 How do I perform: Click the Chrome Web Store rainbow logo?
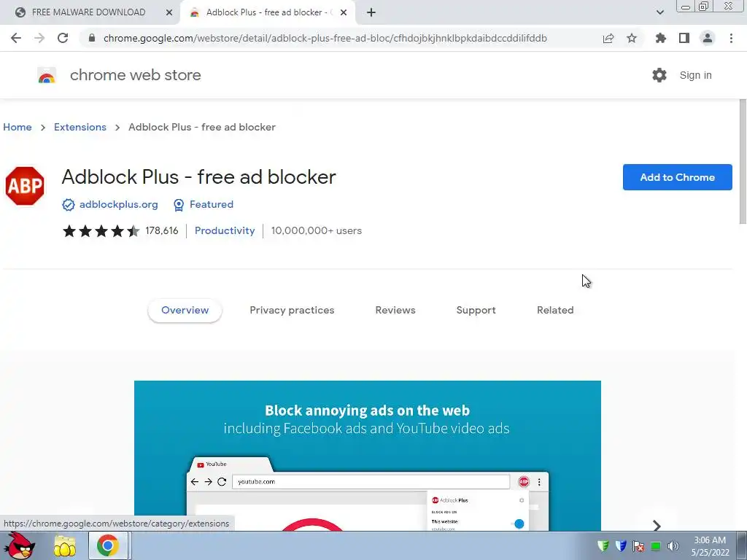coord(47,75)
